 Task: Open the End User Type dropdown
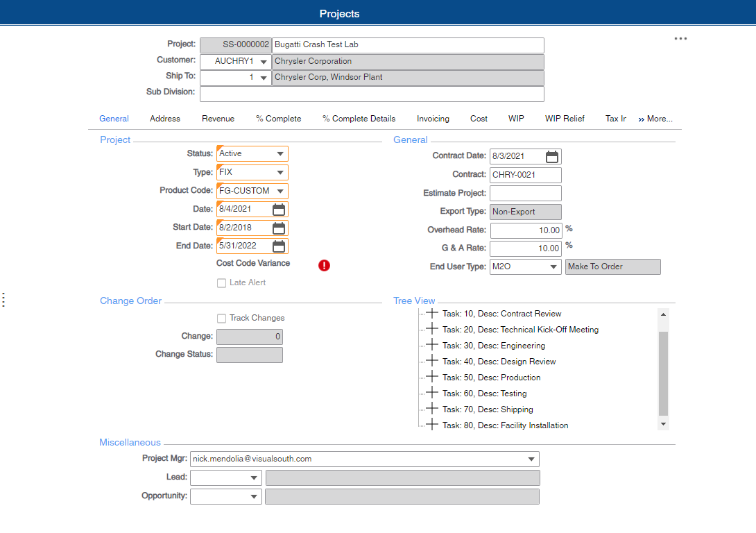pos(554,266)
